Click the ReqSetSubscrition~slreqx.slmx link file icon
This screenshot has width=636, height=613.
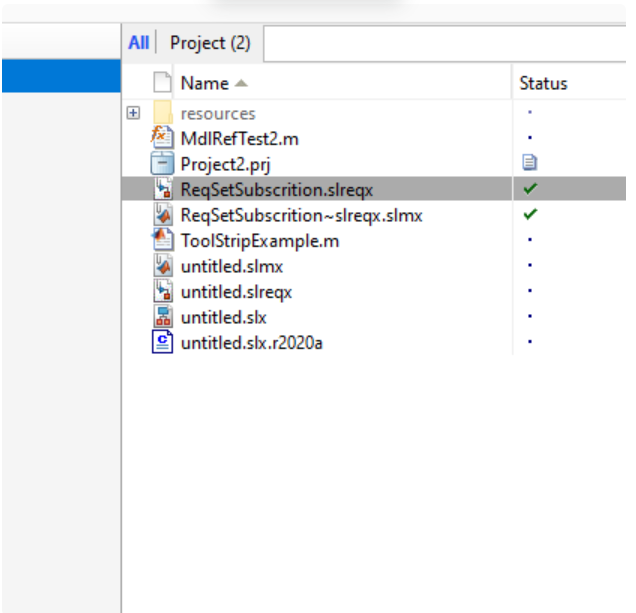(x=161, y=215)
